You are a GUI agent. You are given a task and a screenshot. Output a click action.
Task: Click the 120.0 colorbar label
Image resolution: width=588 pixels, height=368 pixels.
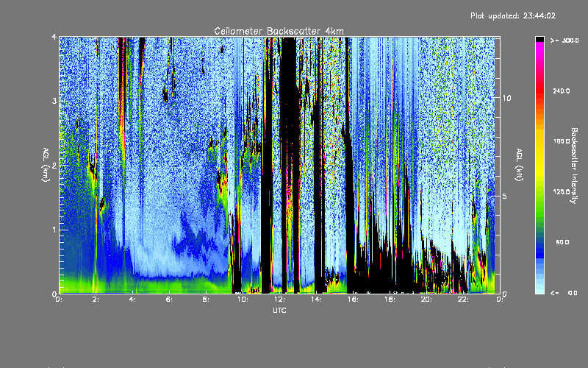click(562, 191)
